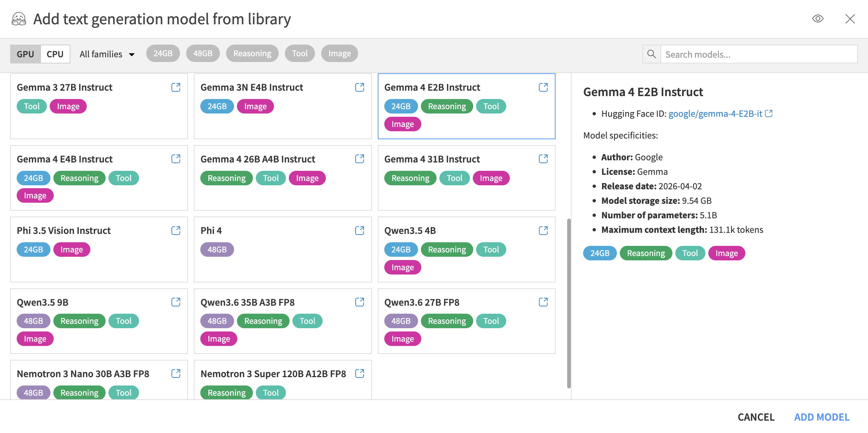Click the 24GB tag in details panel
Image resolution: width=868 pixels, height=433 pixels.
pos(600,253)
